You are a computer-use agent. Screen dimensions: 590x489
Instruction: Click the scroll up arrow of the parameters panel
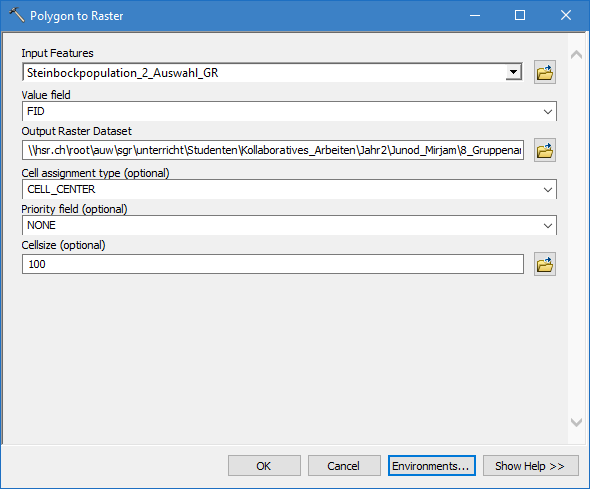576,55
